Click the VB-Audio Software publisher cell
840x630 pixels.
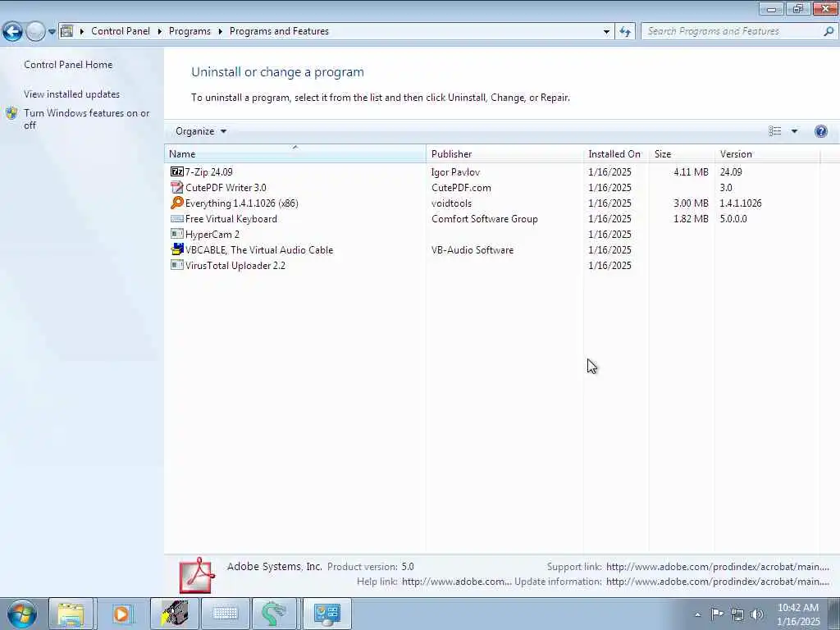click(x=472, y=249)
